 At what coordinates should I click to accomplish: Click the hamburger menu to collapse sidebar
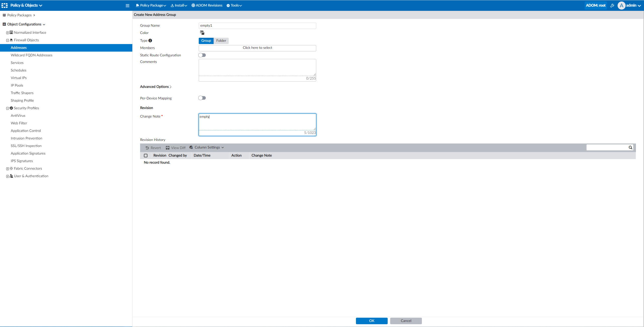127,5
